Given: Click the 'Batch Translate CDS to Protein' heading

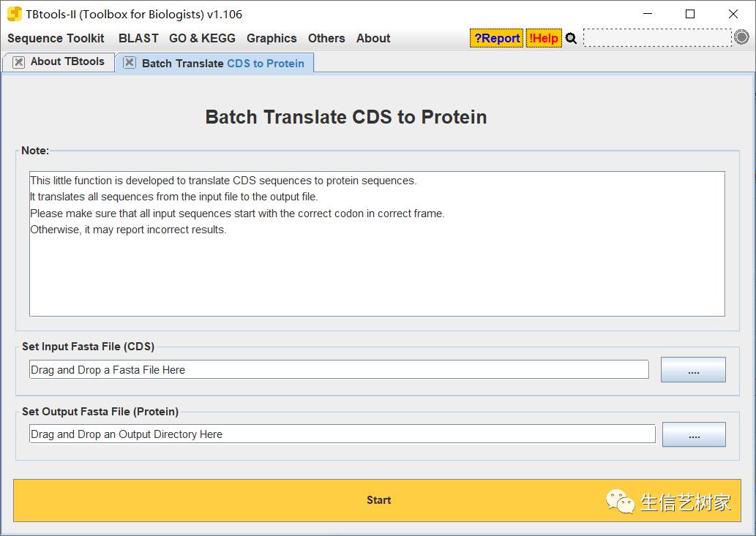Looking at the screenshot, I should pos(346,117).
